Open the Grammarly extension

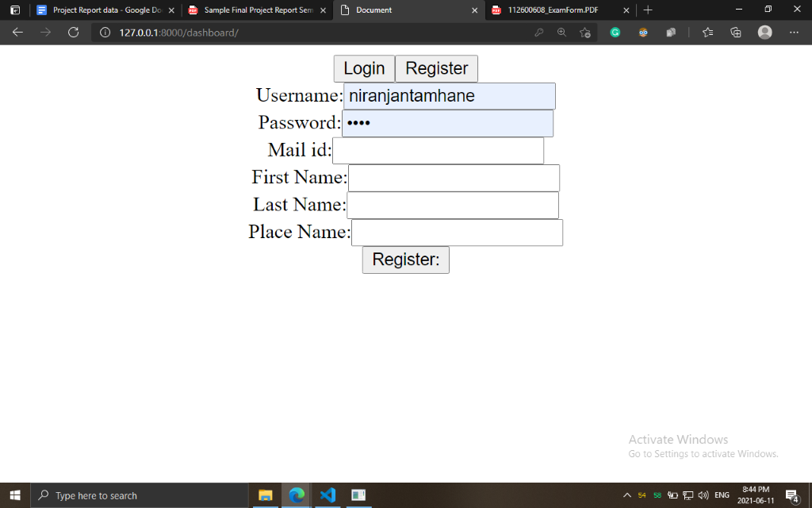point(615,33)
